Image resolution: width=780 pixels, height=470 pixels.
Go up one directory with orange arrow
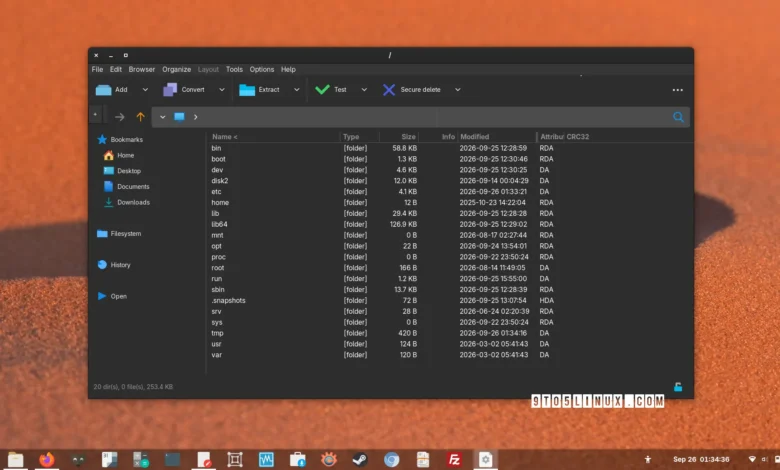tap(140, 117)
